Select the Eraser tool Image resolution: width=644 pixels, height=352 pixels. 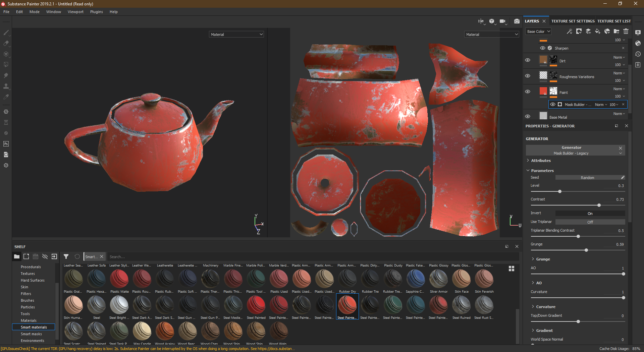tap(6, 43)
